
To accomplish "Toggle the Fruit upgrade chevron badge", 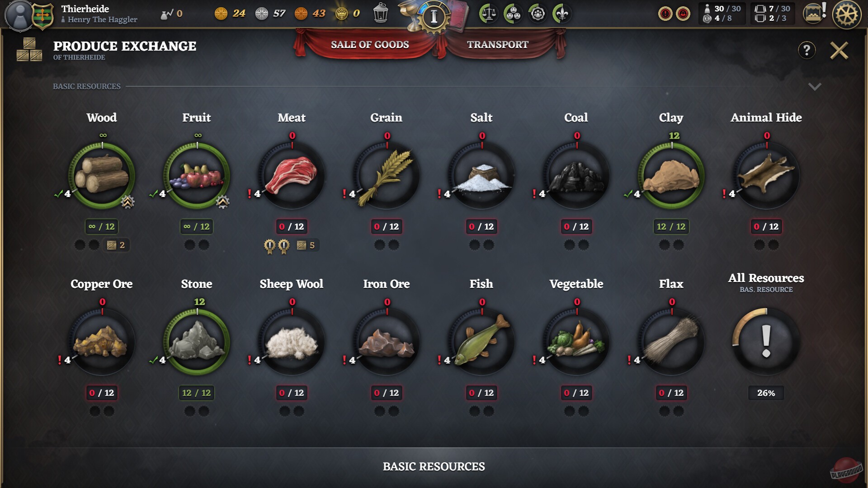I will (x=222, y=202).
